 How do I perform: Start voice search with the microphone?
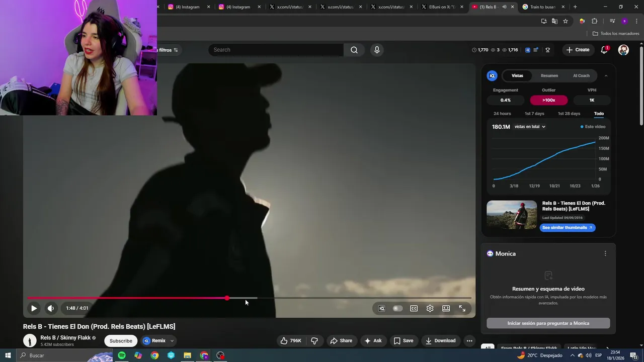(377, 50)
